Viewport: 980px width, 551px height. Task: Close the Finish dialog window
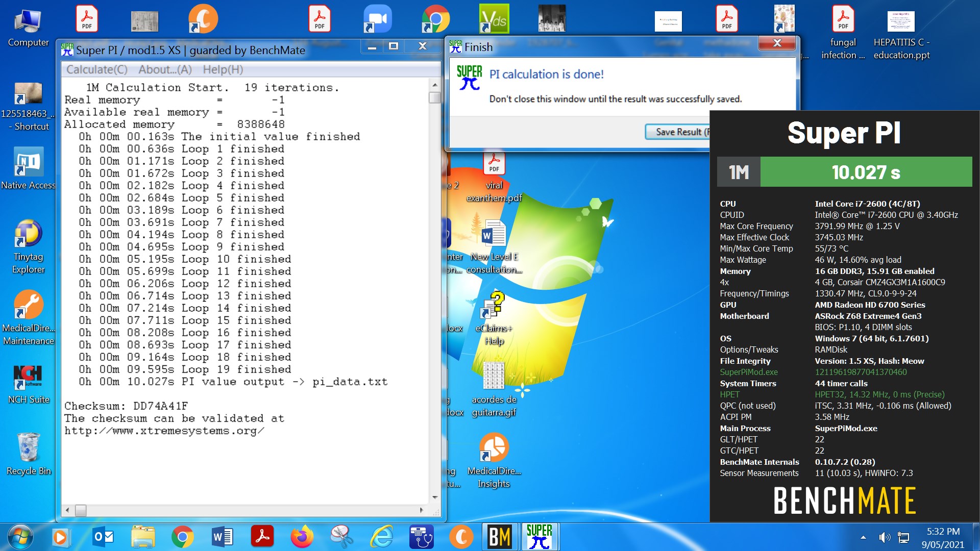click(777, 43)
